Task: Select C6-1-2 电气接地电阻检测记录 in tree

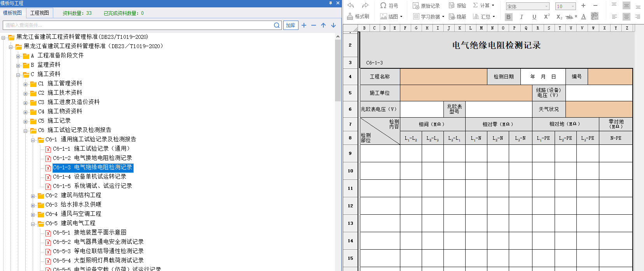Action: click(92, 158)
